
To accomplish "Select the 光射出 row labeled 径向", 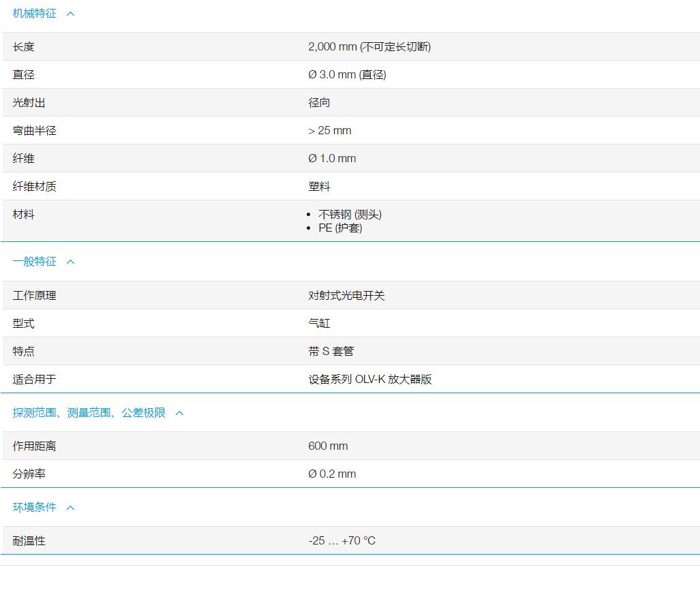I will coord(319,102).
